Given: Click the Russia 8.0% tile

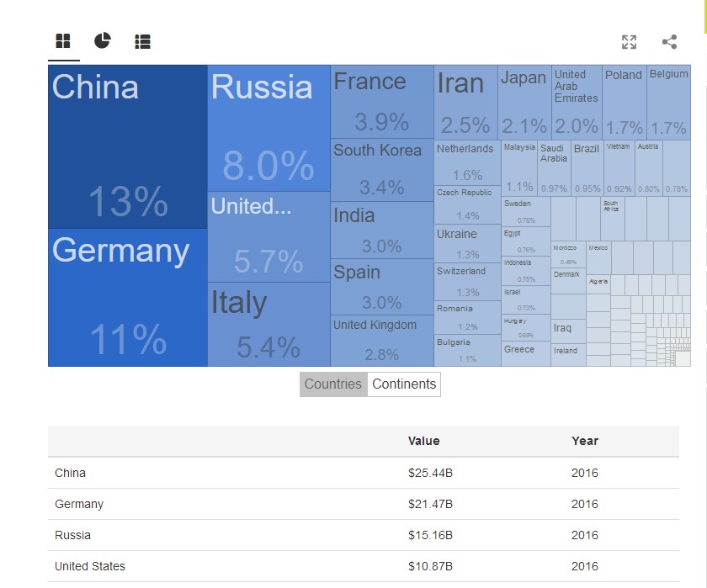Looking at the screenshot, I should click(268, 129).
